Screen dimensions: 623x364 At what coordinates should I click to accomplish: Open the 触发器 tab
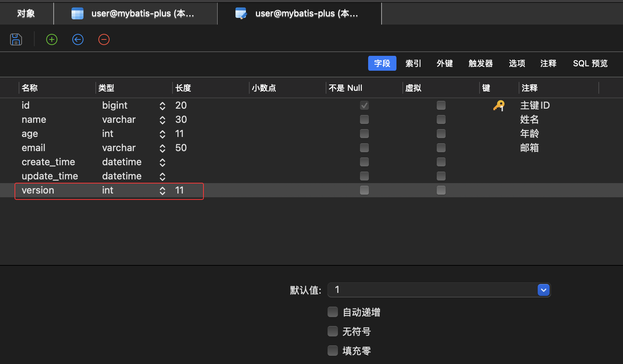point(481,64)
